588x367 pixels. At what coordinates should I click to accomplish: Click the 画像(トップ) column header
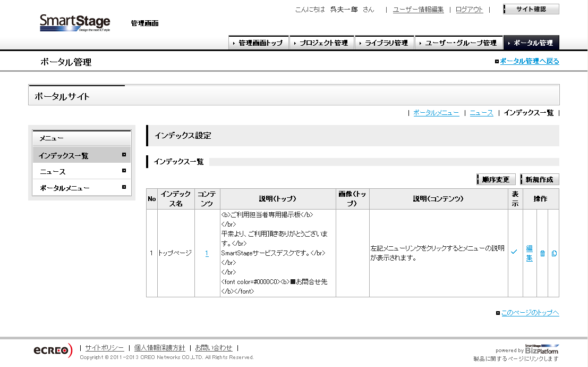pyautogui.click(x=353, y=199)
